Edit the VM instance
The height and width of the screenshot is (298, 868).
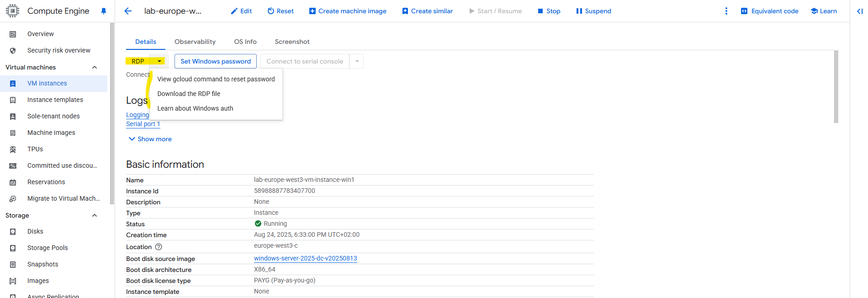coord(241,11)
